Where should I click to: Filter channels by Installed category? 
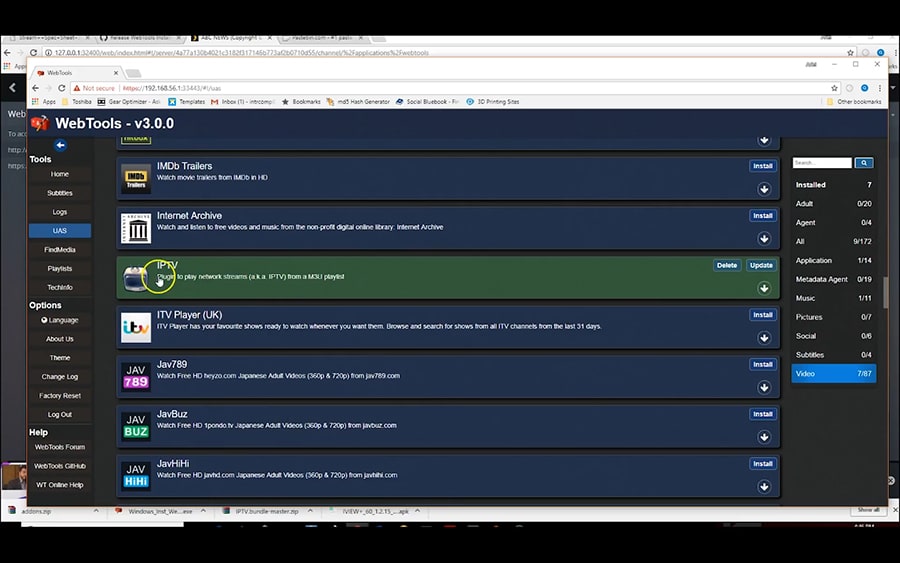(x=833, y=185)
